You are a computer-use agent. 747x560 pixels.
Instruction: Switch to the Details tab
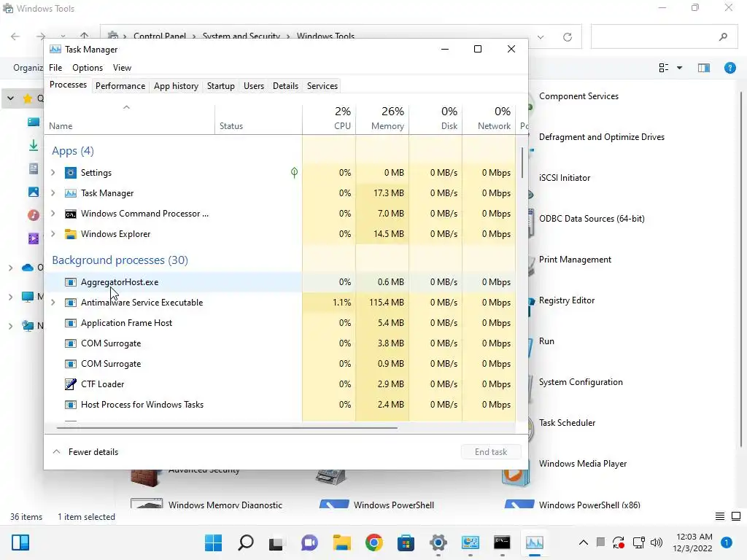pos(285,86)
